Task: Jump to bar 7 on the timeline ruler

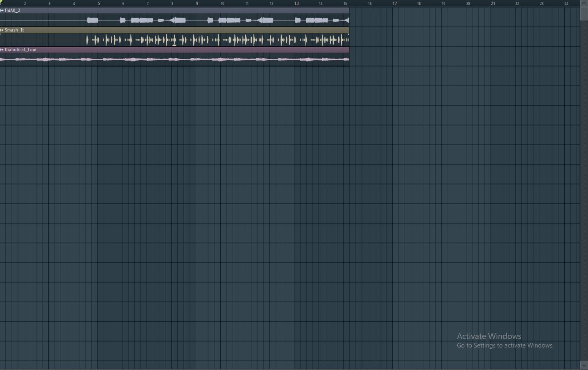Action: 148,3
